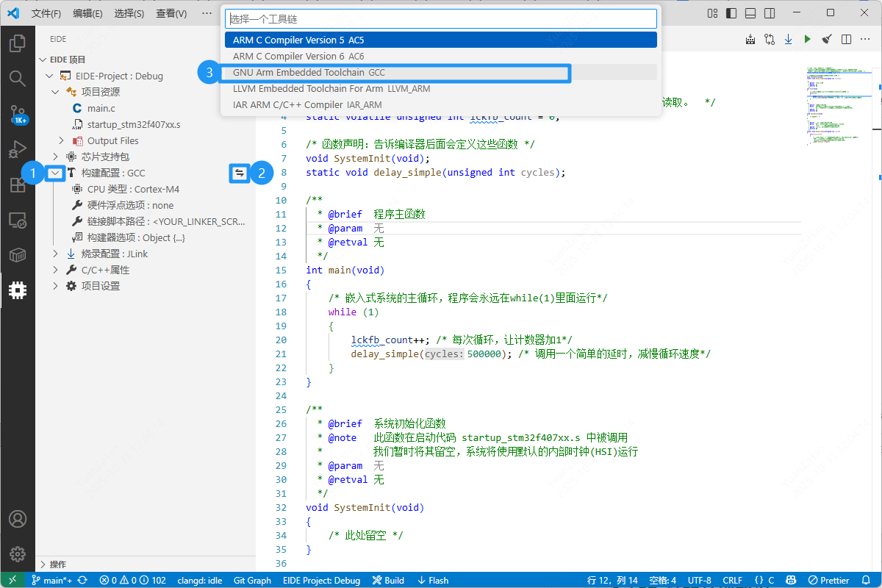Click the blue download arrow in editor toolbar

pos(788,39)
